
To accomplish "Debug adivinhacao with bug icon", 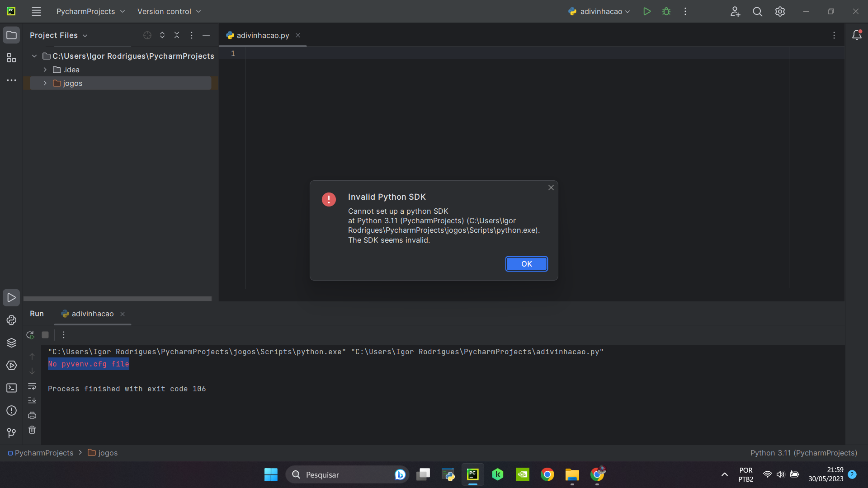I will coord(666,11).
